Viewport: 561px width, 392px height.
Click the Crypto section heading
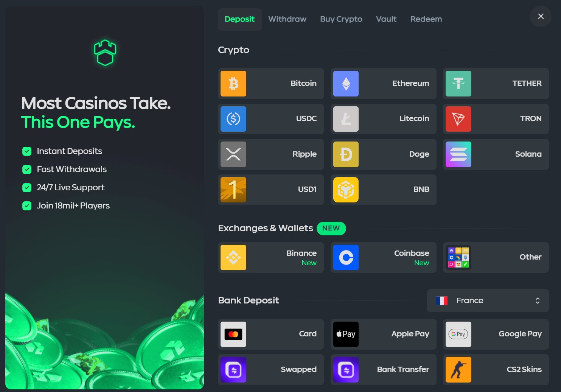(x=233, y=50)
